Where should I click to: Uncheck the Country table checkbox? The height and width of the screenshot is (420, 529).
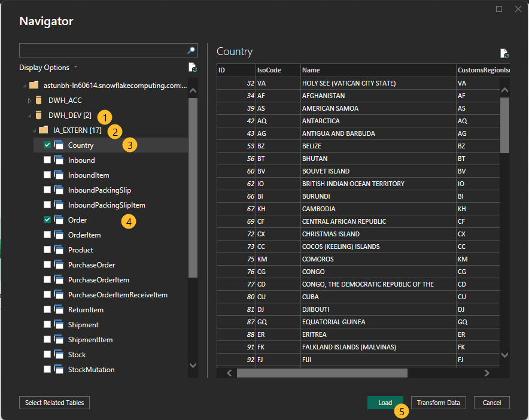coord(47,145)
